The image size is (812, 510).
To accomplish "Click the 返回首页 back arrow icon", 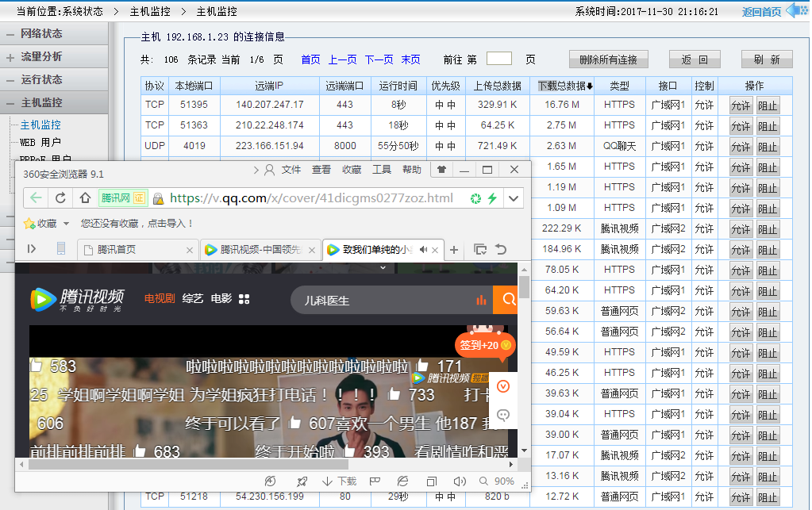I will [x=796, y=10].
